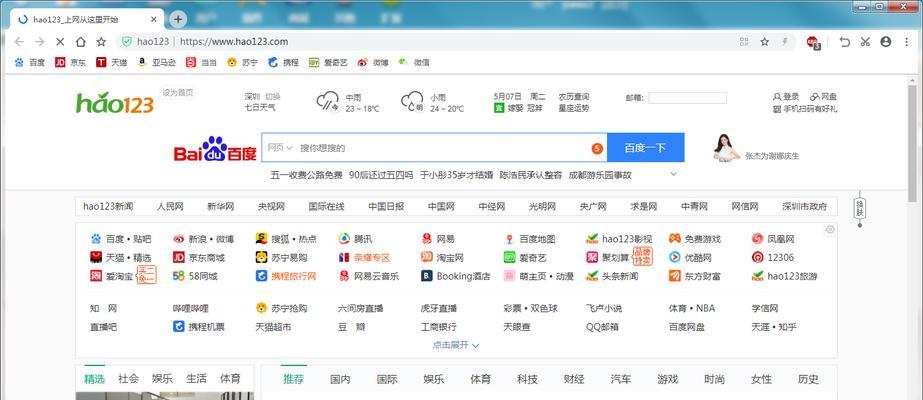Open the 亚马逊 bookmark

[156, 62]
